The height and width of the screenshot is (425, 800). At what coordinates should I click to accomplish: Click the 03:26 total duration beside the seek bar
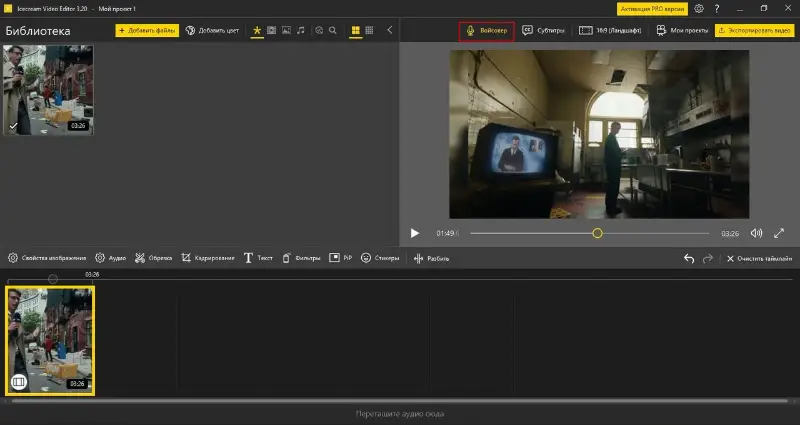(x=730, y=234)
